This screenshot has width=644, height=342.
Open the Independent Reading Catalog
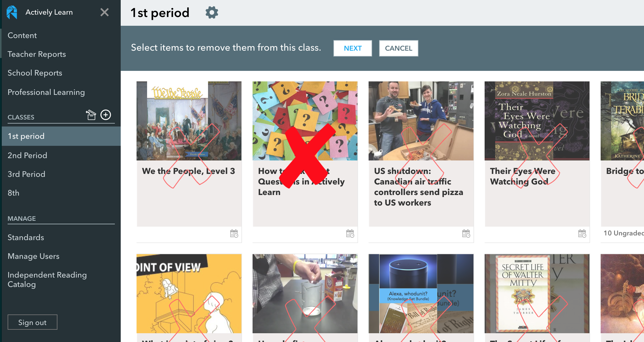47,280
